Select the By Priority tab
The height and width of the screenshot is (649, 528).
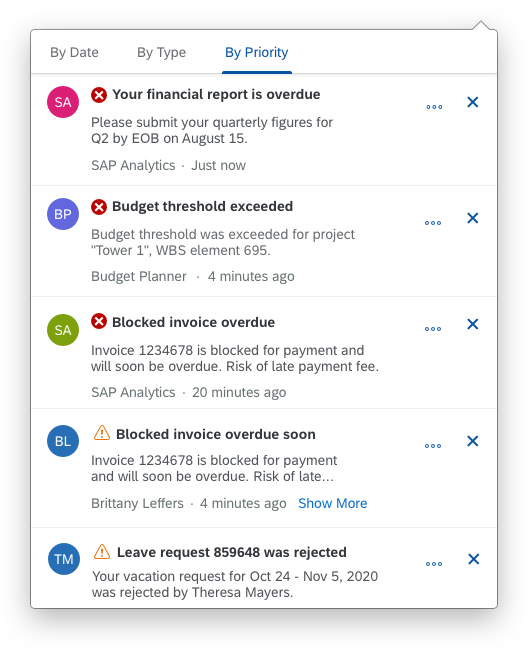click(257, 53)
